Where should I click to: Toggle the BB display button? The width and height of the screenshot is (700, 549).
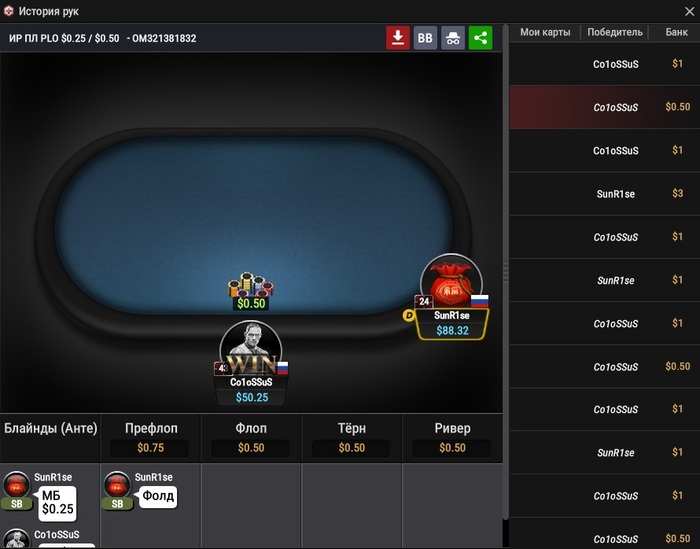coord(425,38)
